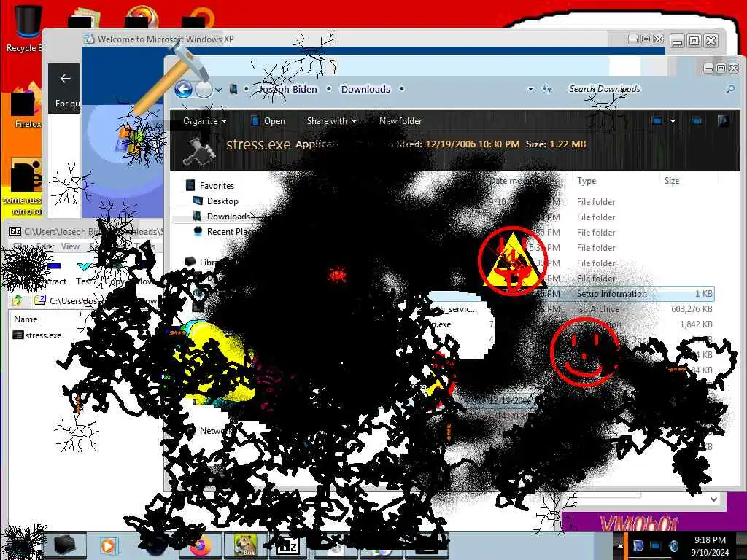Refresh the Downloads folder view
This screenshot has width=747, height=560.
coord(547,89)
